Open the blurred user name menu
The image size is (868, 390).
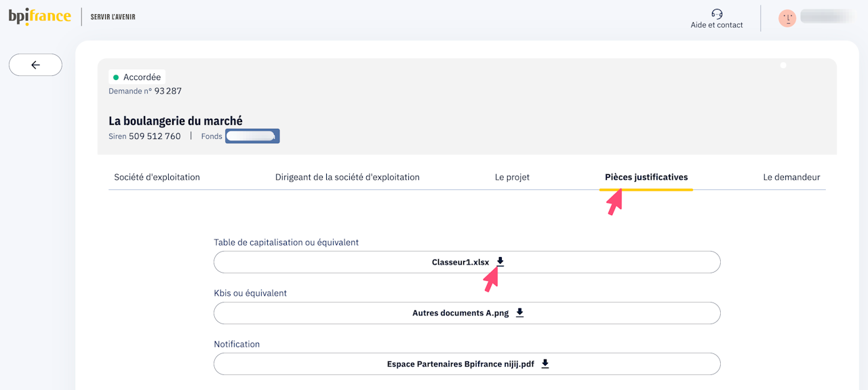click(826, 16)
